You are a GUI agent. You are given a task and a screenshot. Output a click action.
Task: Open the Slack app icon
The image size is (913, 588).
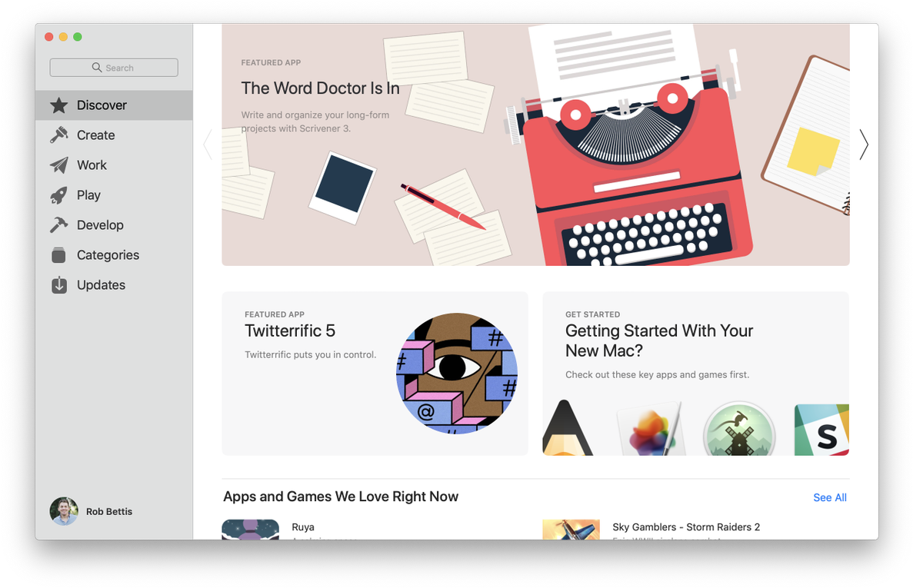pyautogui.click(x=821, y=430)
